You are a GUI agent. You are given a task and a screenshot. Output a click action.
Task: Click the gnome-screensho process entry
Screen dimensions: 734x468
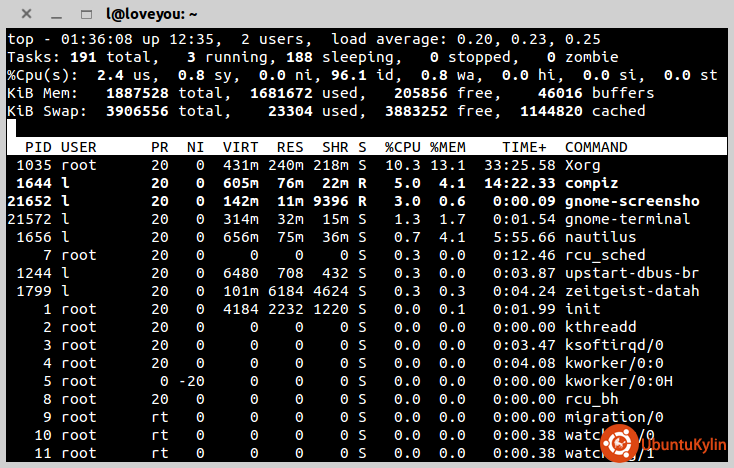tap(631, 201)
